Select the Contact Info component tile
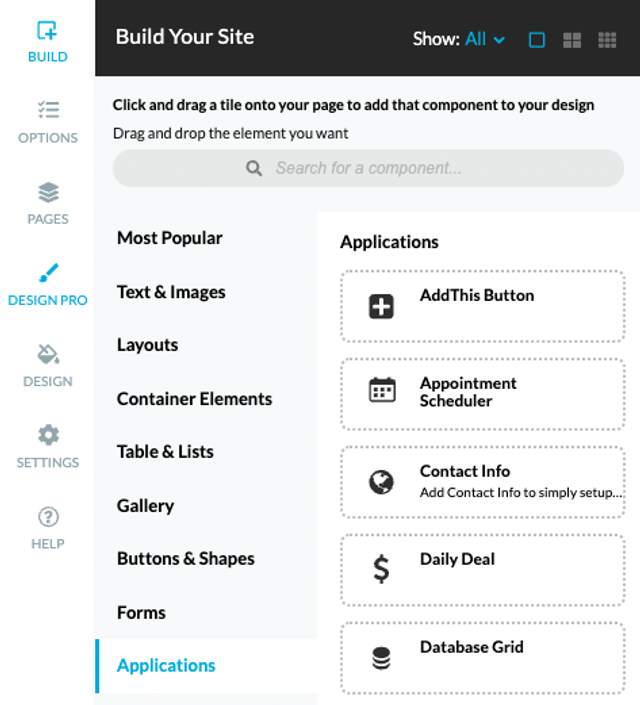Screen dimensions: 640x705 point(483,482)
